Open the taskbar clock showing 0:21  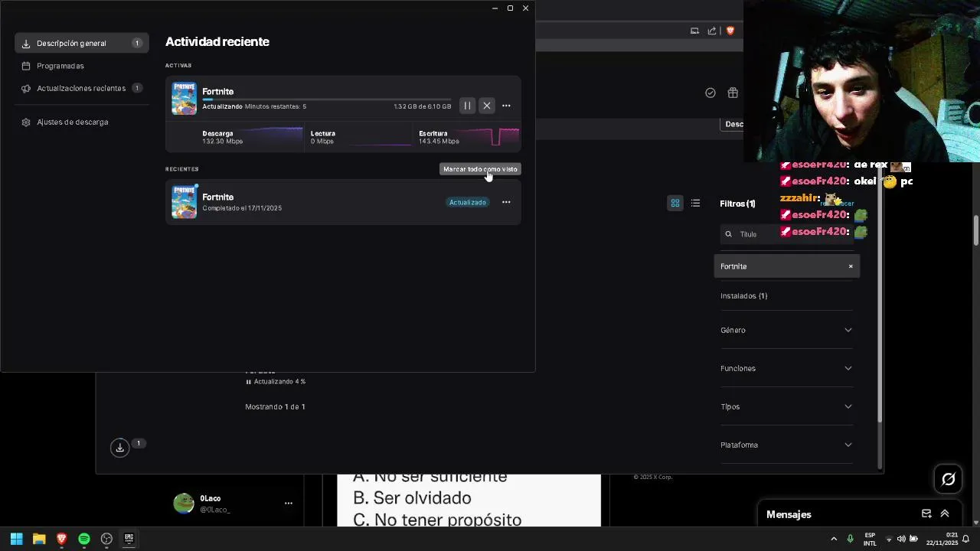(942, 539)
